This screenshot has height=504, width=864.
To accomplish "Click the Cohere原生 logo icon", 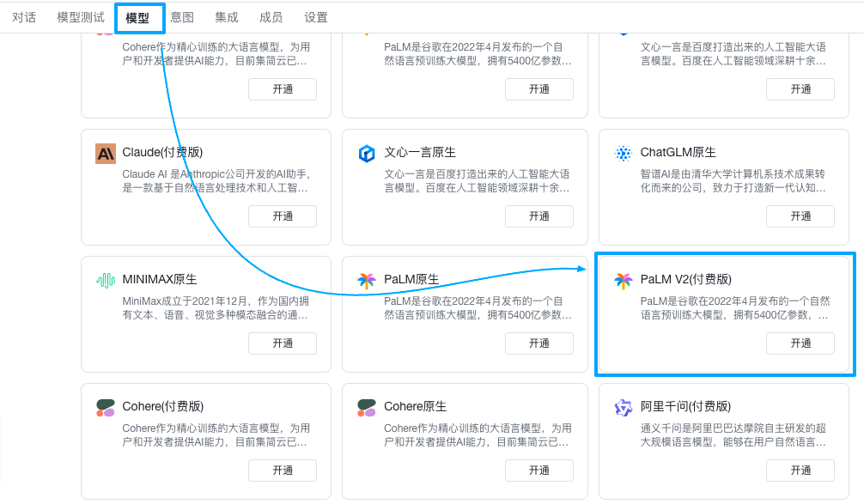I will (x=367, y=408).
